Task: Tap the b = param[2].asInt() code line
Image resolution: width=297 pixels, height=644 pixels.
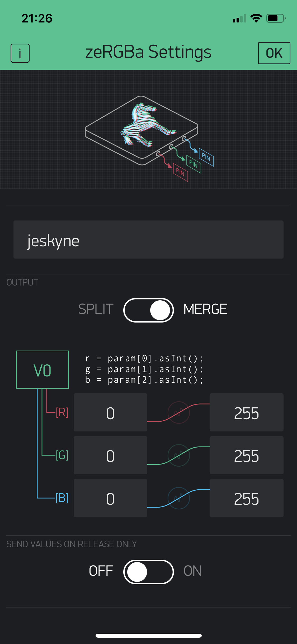Action: (x=144, y=380)
